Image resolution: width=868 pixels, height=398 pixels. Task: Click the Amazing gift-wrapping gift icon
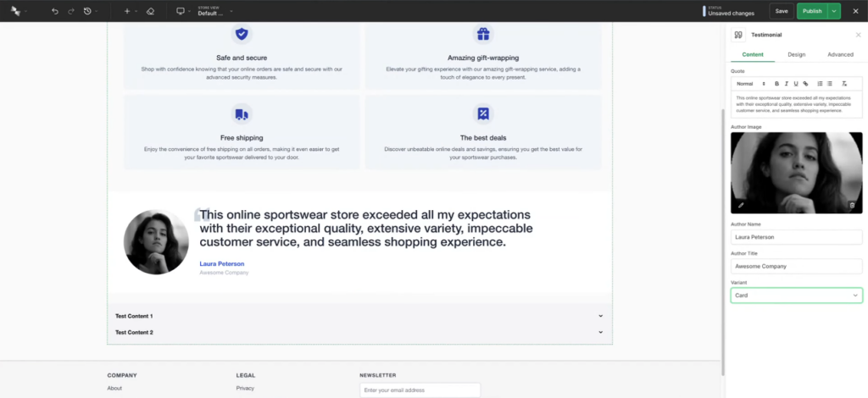click(483, 34)
